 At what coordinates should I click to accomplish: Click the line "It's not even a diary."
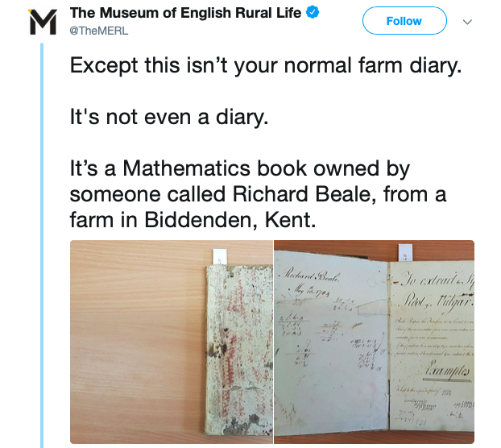(168, 117)
